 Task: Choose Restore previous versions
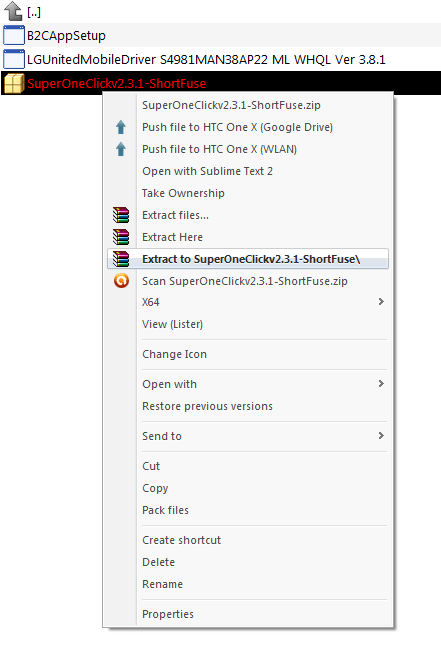tap(207, 406)
